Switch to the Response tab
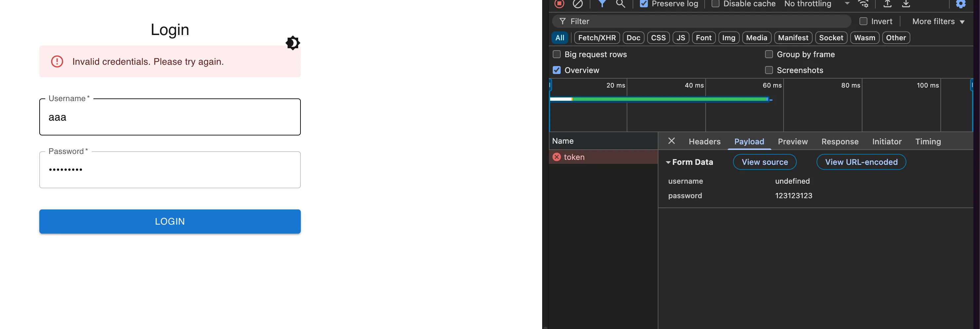This screenshot has height=329, width=980. (840, 142)
